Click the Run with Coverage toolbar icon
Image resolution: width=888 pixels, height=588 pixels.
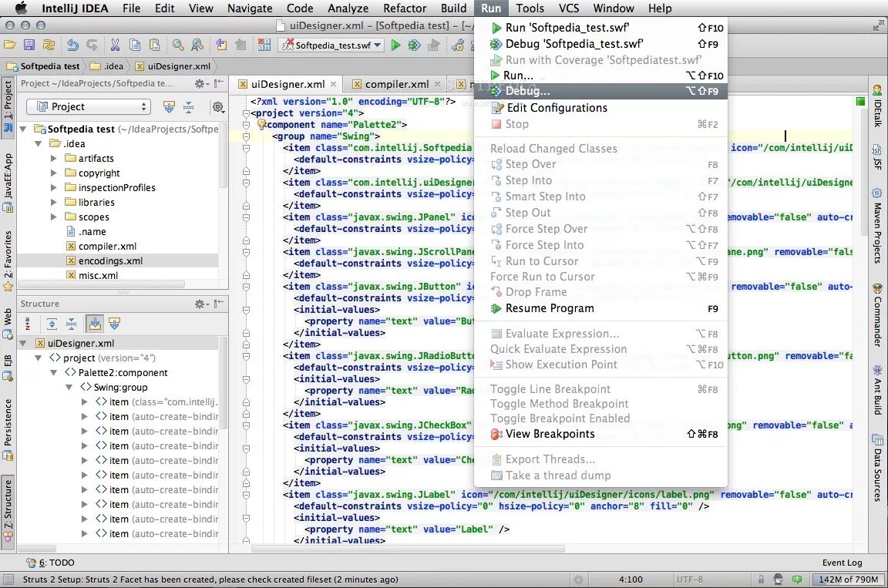(434, 45)
